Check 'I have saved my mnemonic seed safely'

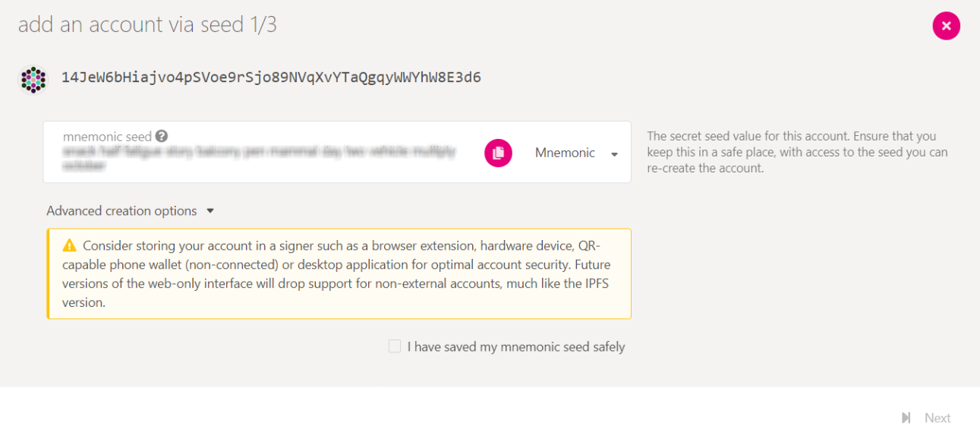(394, 346)
